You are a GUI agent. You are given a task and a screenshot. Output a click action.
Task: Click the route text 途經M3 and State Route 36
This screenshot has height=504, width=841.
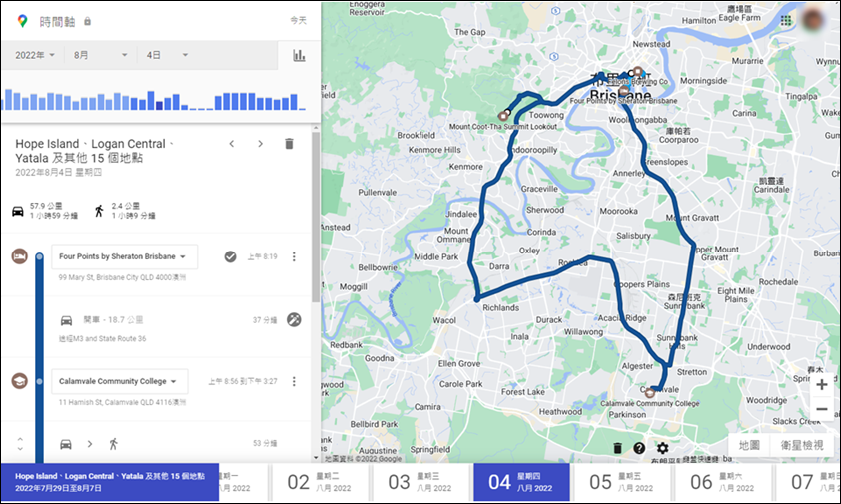pyautogui.click(x=102, y=339)
